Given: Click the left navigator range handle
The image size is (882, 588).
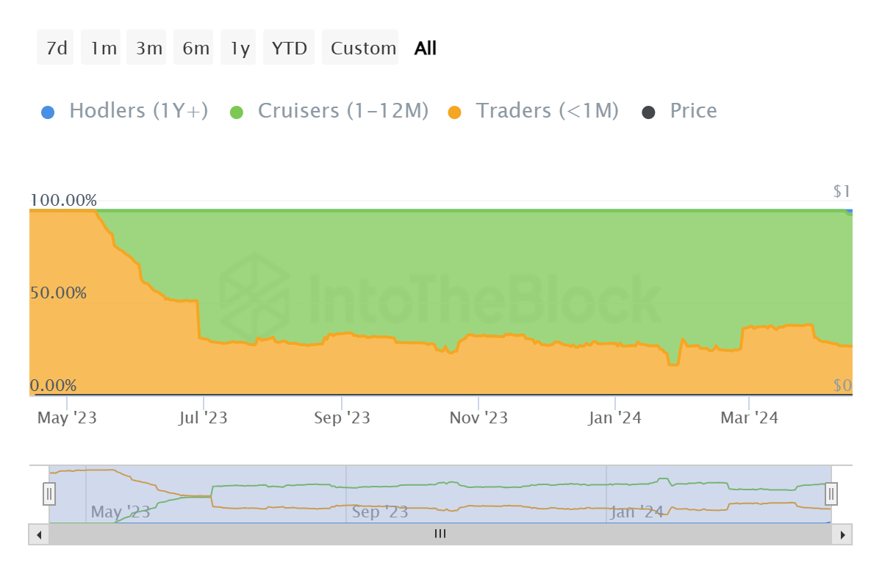Looking at the screenshot, I should click(x=49, y=493).
